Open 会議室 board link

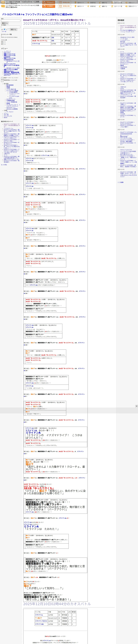[8, 88]
